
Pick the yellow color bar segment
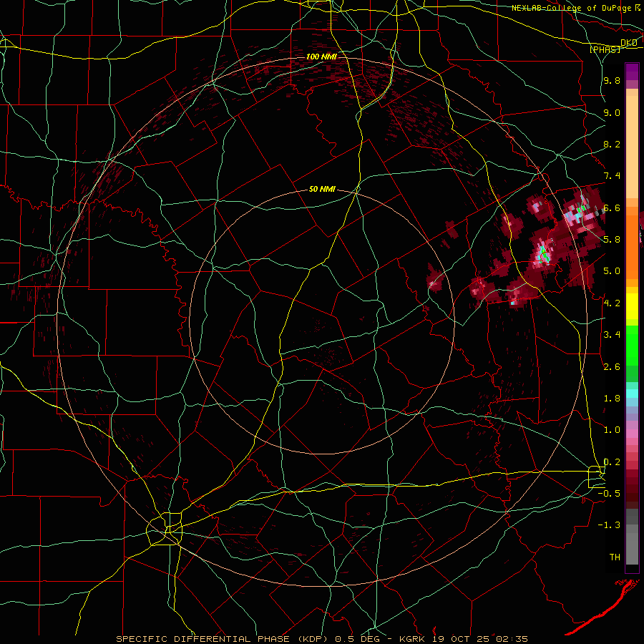(632, 306)
